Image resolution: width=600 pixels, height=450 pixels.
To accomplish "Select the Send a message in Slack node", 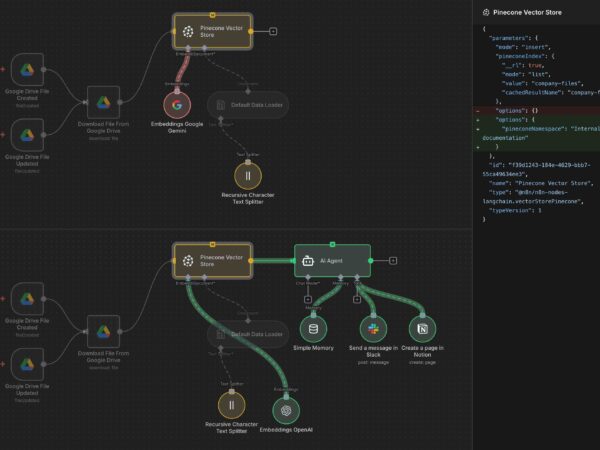I will coord(373,329).
